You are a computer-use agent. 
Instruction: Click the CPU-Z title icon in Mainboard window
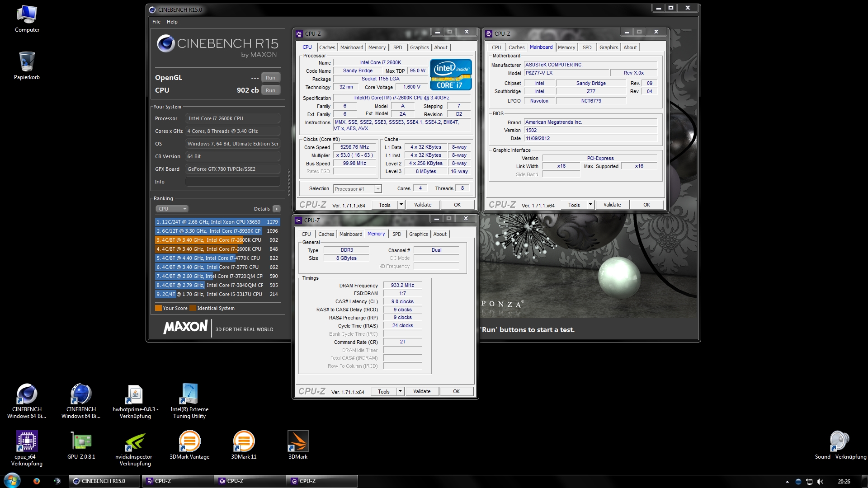coord(489,34)
